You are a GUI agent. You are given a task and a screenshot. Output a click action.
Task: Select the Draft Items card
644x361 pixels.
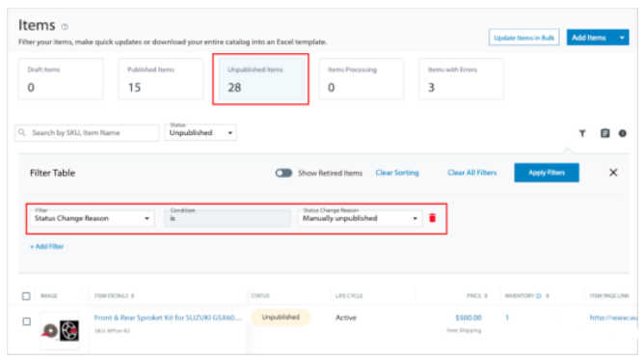[x=61, y=79]
